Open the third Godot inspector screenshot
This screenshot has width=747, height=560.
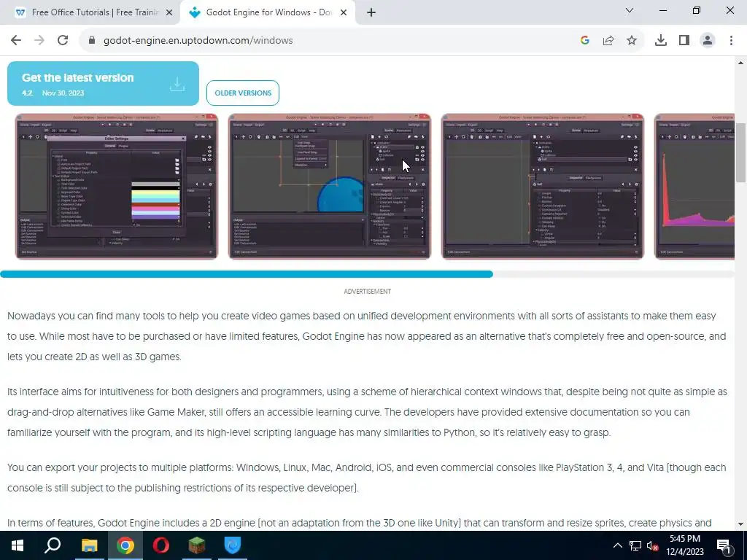coord(543,186)
